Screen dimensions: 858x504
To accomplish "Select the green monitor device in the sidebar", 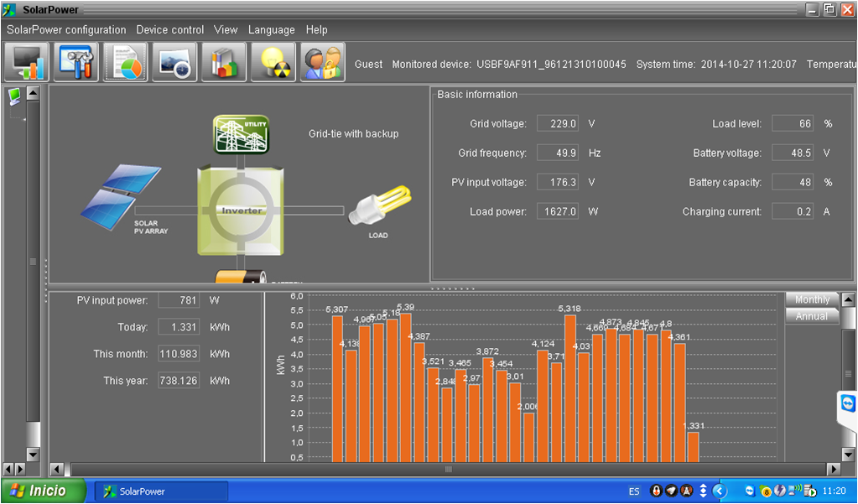I will pos(15,97).
